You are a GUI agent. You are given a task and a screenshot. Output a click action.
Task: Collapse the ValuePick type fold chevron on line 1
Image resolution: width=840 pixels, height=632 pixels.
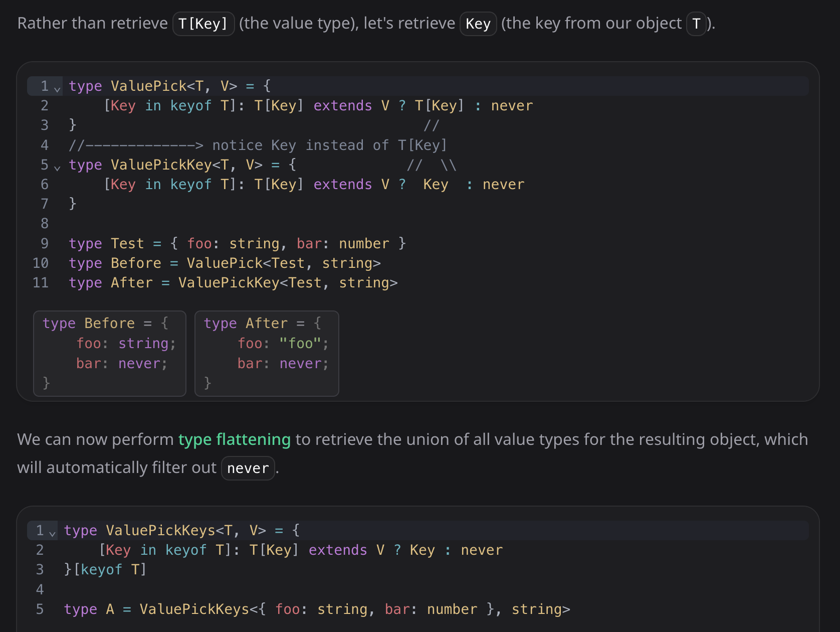[x=57, y=89]
